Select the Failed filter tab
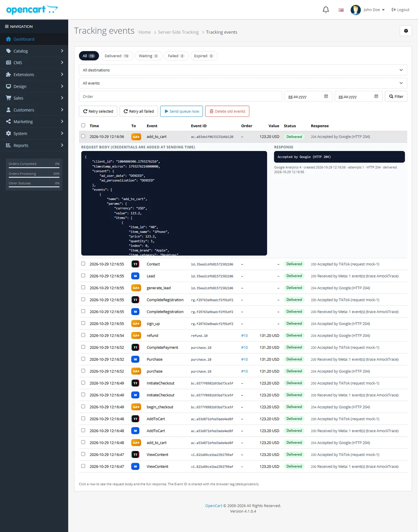This screenshot has height=532, width=418. (176, 56)
